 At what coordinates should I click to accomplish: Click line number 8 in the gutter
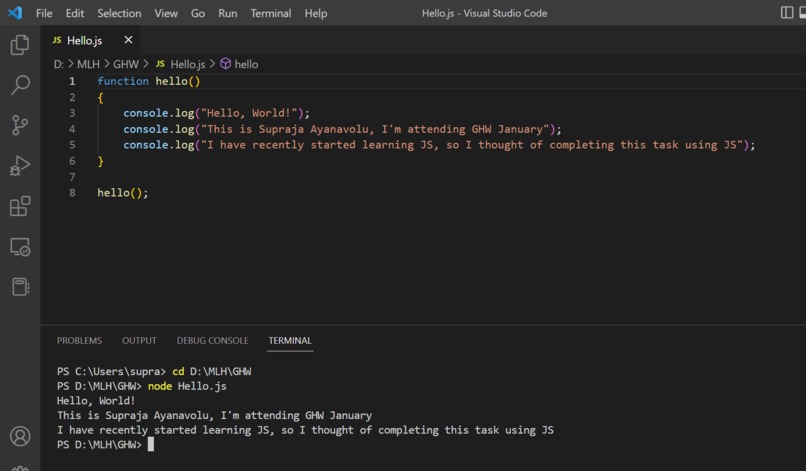72,193
